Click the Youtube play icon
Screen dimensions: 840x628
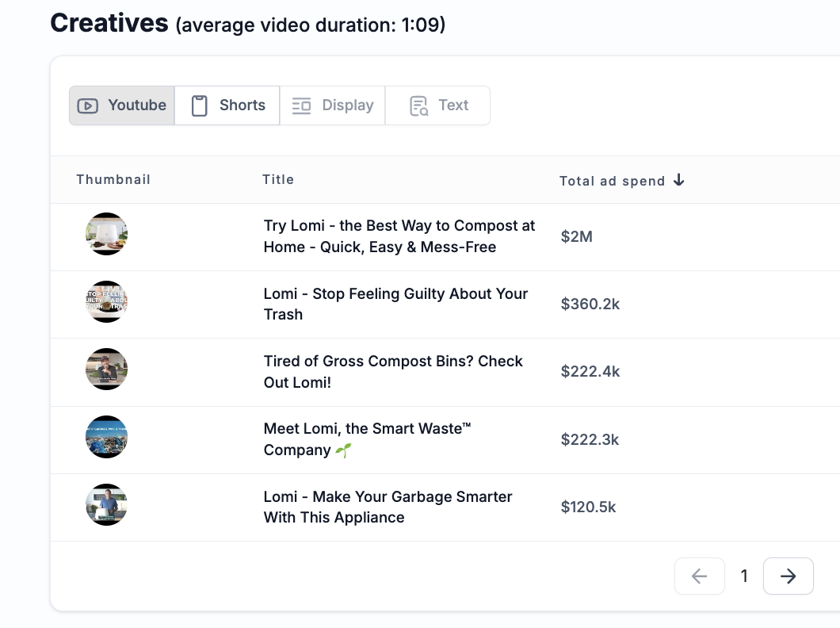tap(88, 105)
